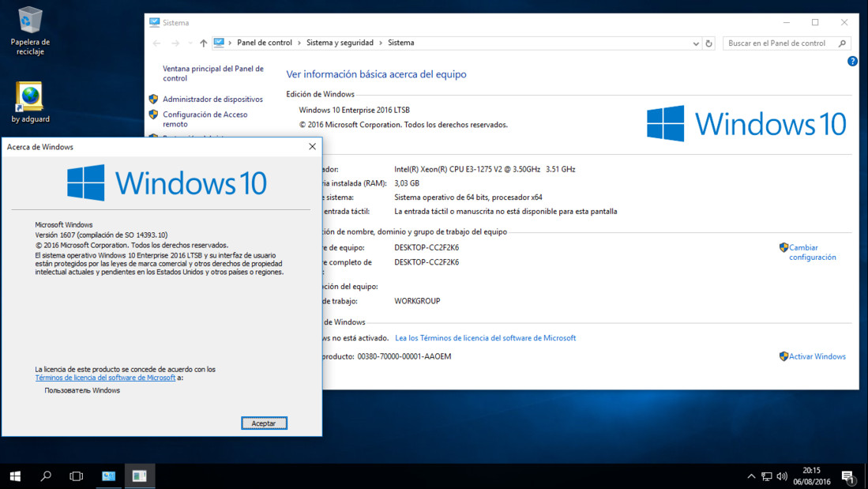Navigate to Panel de control breadcrumb

coord(264,43)
